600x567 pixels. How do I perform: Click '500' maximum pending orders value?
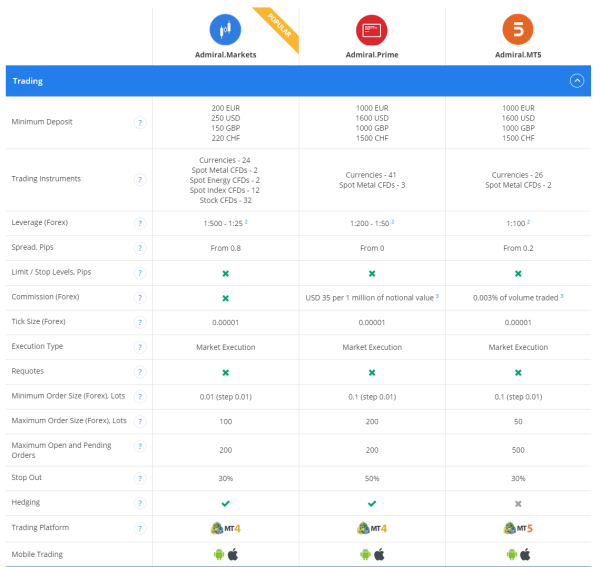tap(518, 450)
